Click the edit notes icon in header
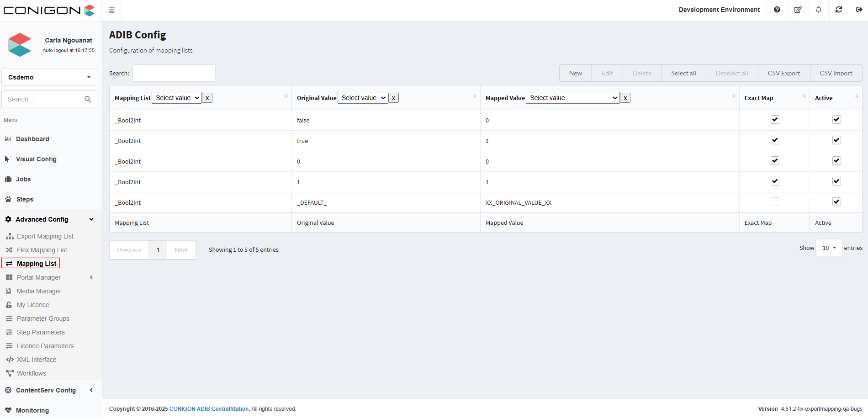Image resolution: width=868 pixels, height=419 pixels. click(798, 10)
